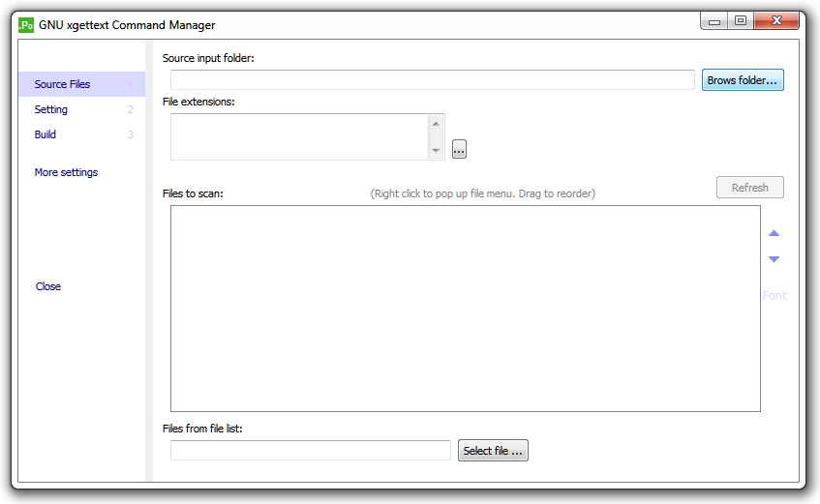The width and height of the screenshot is (820, 504).
Task: Click inside the Files to scan list
Action: point(466,309)
